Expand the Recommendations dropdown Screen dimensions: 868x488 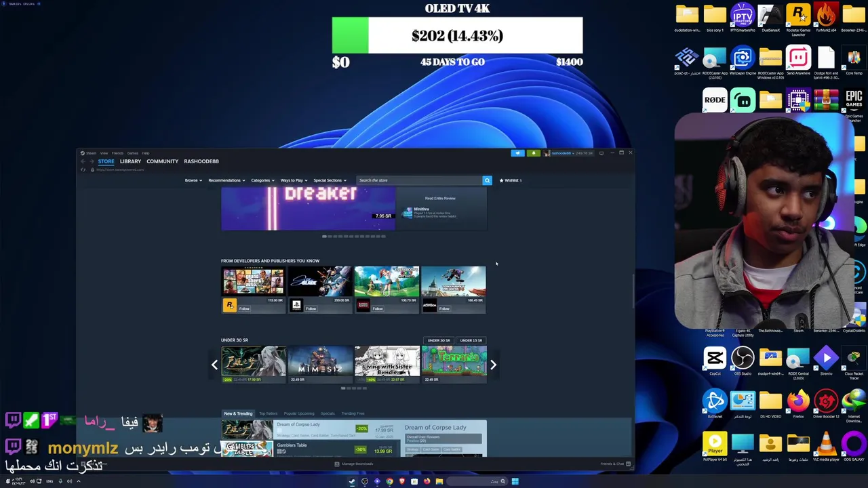pos(226,180)
